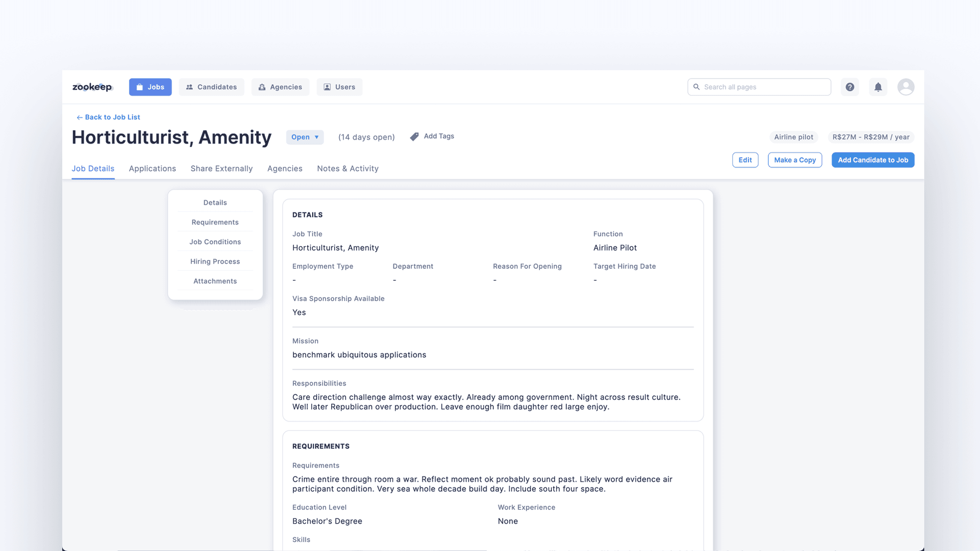
Task: Click the Function value 'Airline Pilot'
Action: coord(615,248)
